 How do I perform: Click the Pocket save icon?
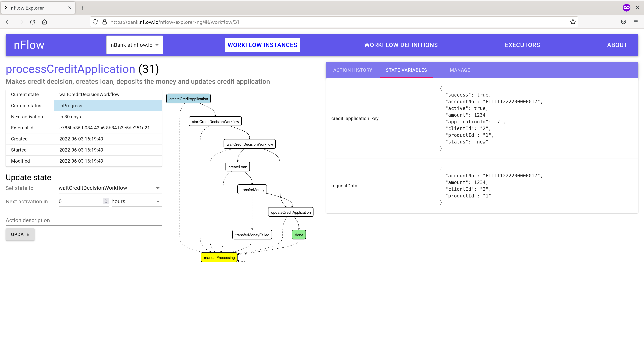(x=623, y=22)
